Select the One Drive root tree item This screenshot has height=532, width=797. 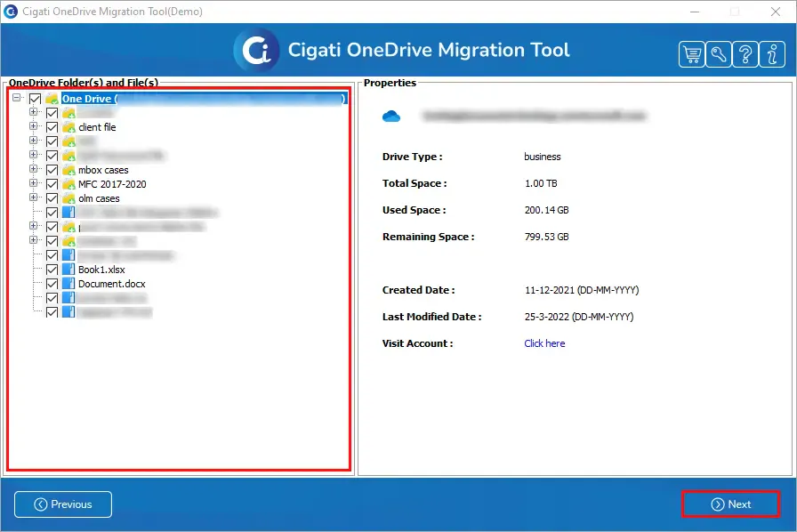tap(204, 99)
